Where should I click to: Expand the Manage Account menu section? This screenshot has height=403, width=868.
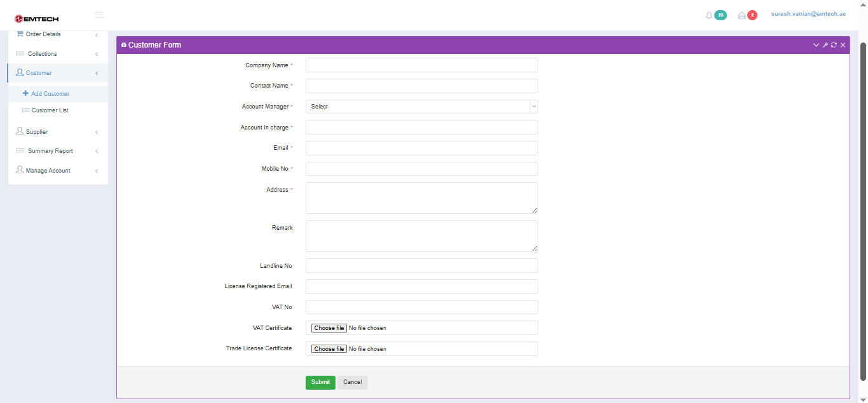tap(48, 171)
